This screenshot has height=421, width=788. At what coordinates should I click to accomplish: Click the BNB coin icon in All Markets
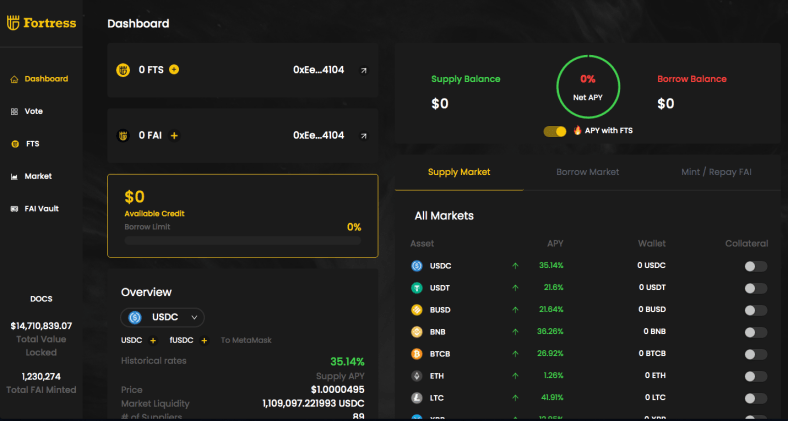pos(417,332)
